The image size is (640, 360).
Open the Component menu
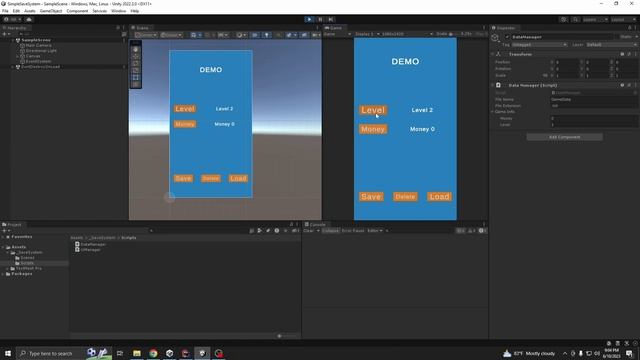click(x=77, y=11)
